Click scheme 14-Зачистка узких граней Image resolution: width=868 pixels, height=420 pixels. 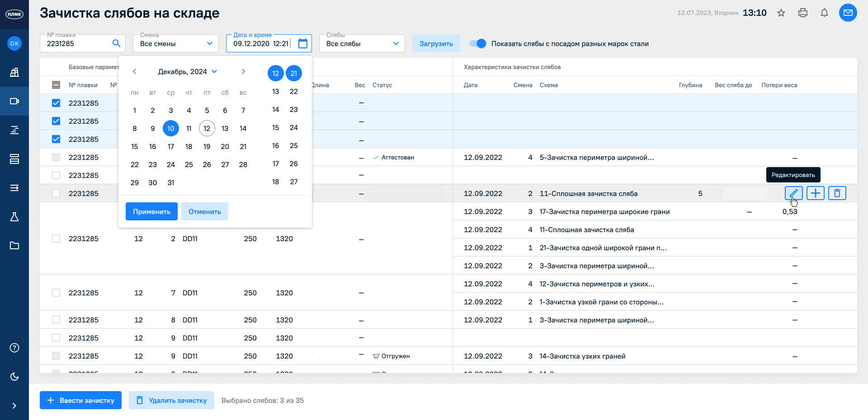click(x=583, y=356)
